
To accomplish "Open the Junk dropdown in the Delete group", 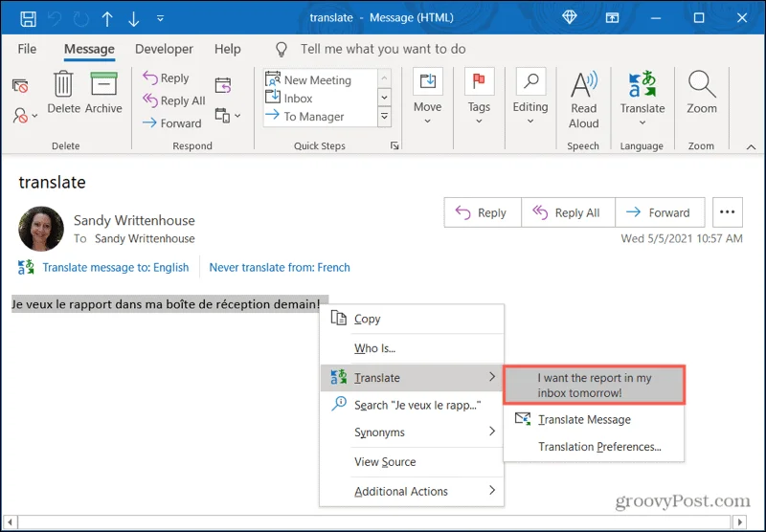I will click(x=25, y=116).
